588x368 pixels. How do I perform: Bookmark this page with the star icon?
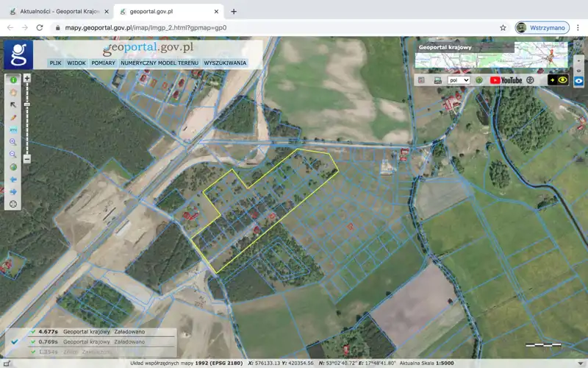point(503,27)
